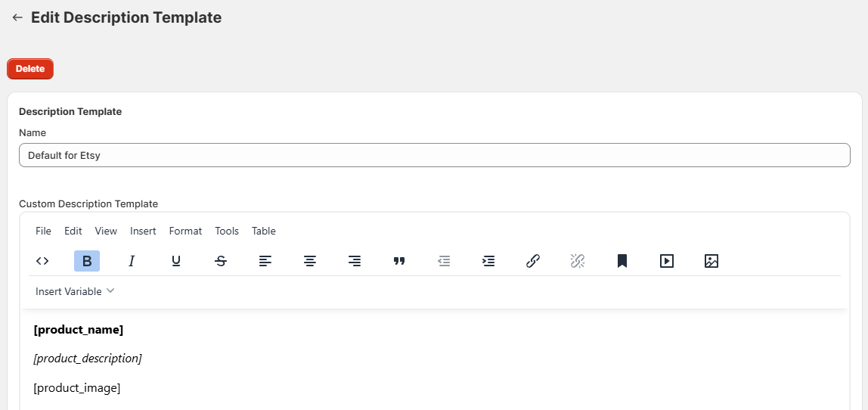Toggle Bold formatting button

tap(87, 261)
